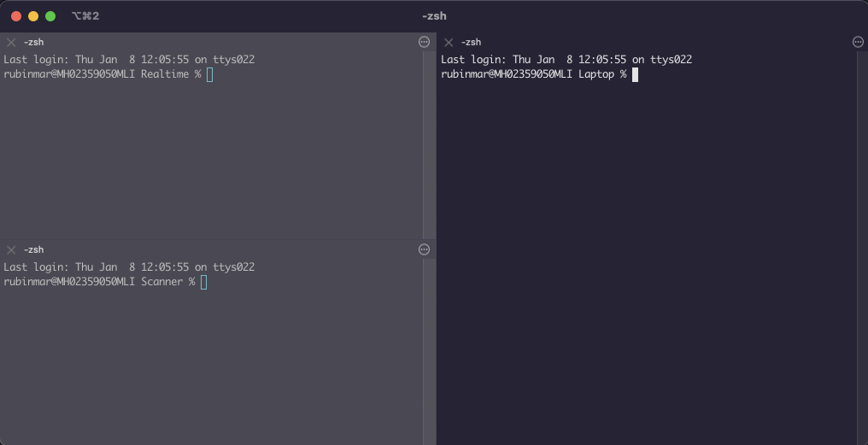Open the Scanner pane options menu
Screen dimensions: 868x445
coord(424,249)
